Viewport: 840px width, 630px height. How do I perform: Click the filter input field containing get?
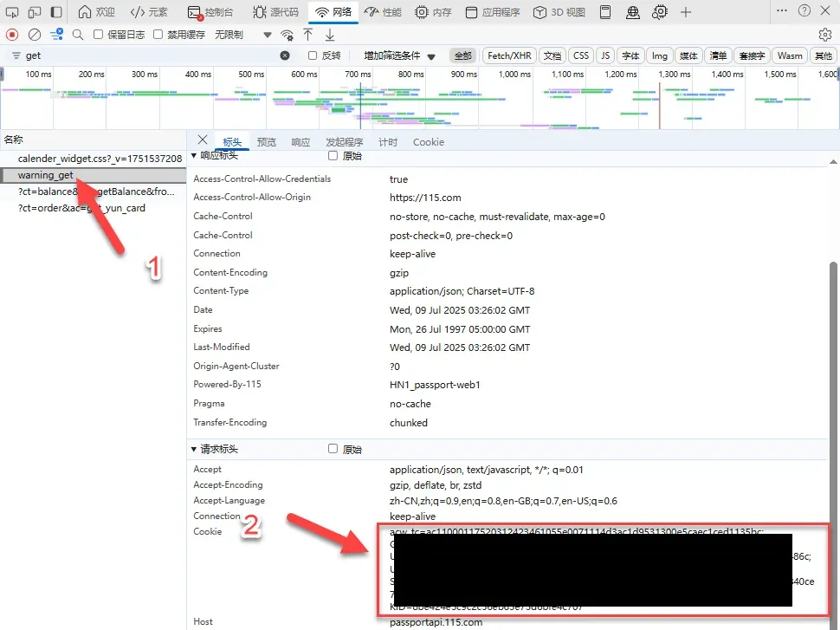point(147,55)
